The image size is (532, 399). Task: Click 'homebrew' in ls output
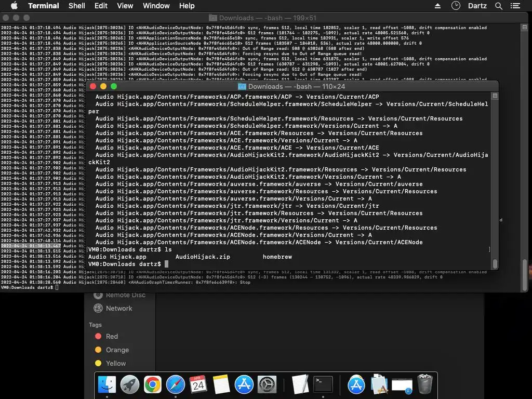pos(277,257)
